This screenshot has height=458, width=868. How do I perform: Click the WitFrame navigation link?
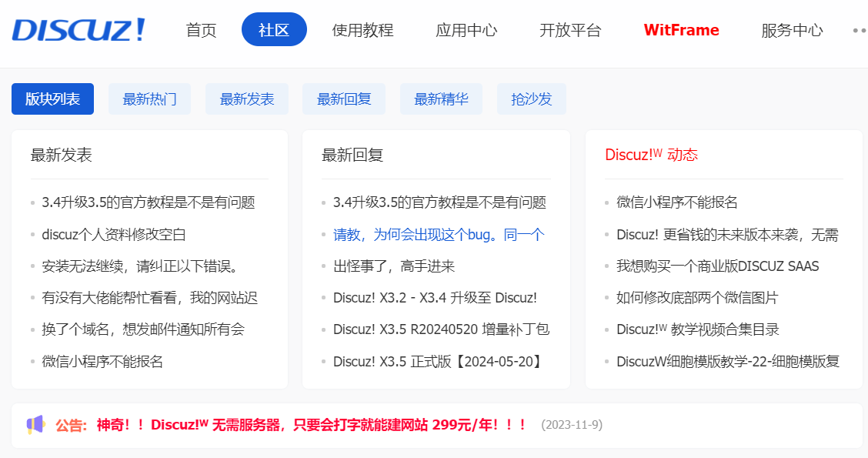[680, 29]
